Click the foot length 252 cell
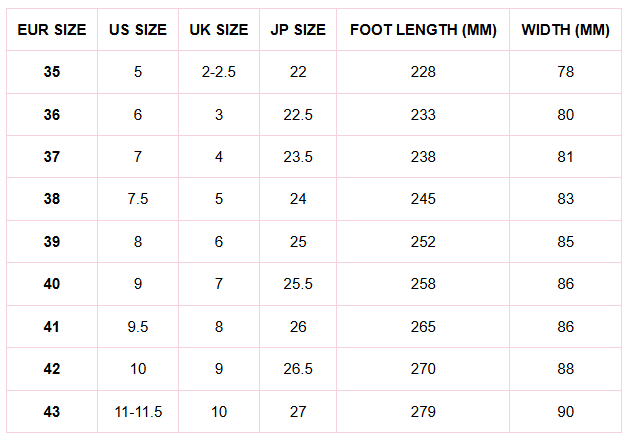 (423, 242)
